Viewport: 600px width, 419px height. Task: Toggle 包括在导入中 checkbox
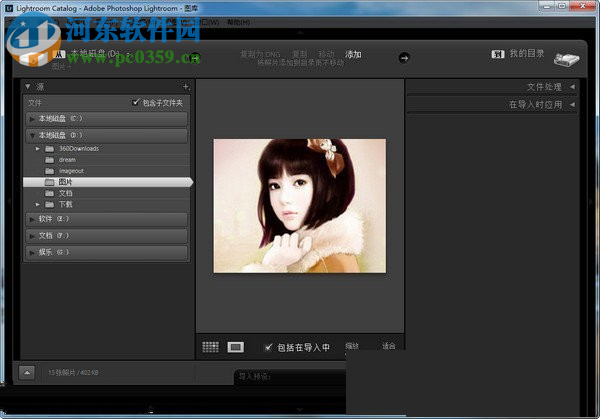[x=269, y=347]
